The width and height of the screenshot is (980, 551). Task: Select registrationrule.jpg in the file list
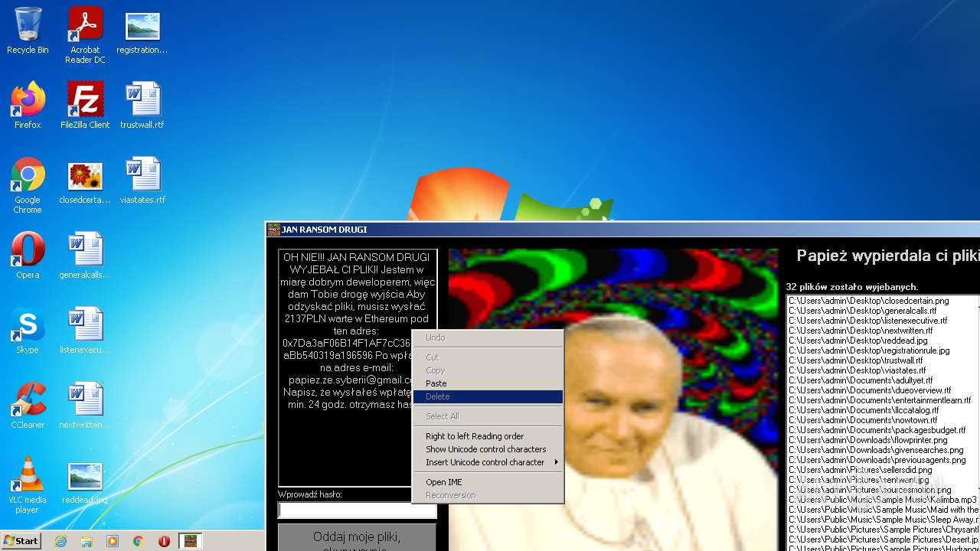pos(869,350)
